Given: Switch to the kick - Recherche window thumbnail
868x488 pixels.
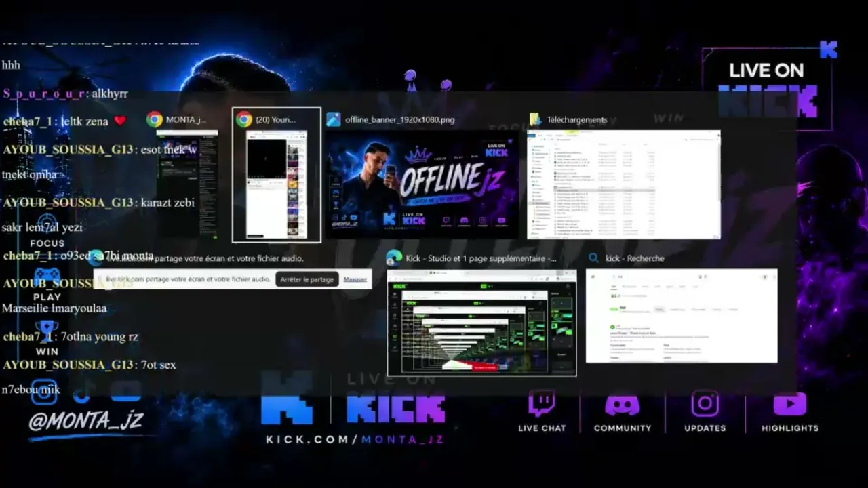Looking at the screenshot, I should (682, 316).
